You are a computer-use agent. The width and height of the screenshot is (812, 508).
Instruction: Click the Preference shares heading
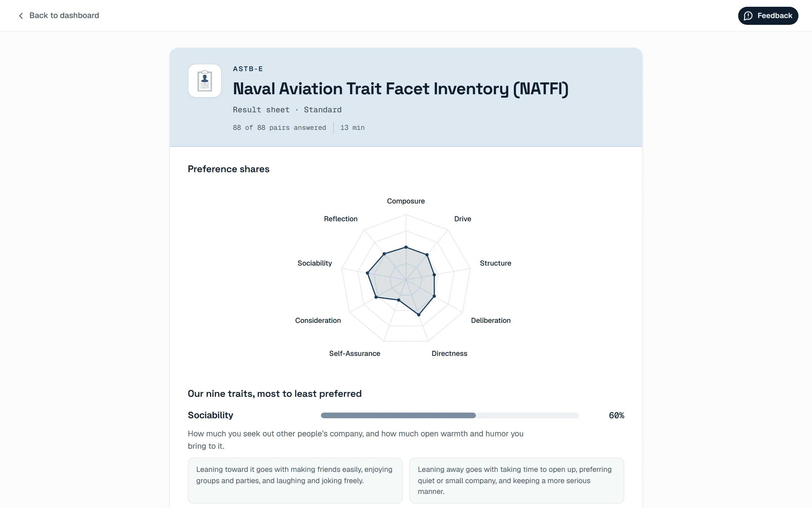click(x=228, y=169)
